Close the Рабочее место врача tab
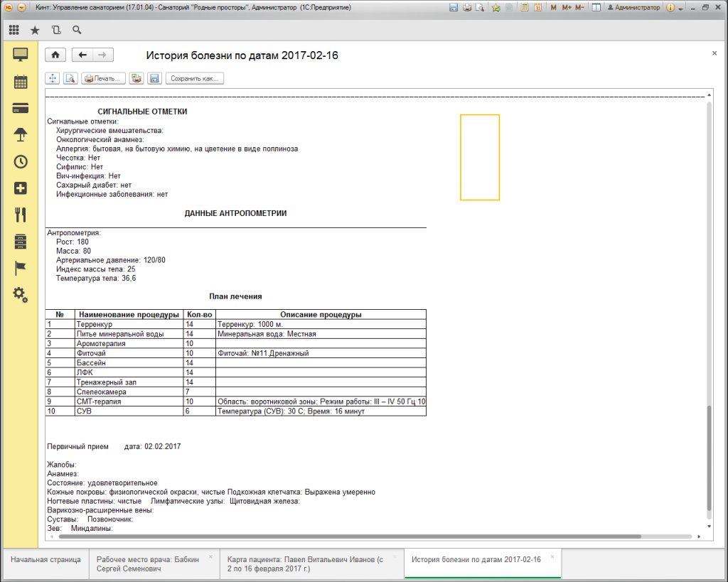Screen dimensions: 728x582 210,557
